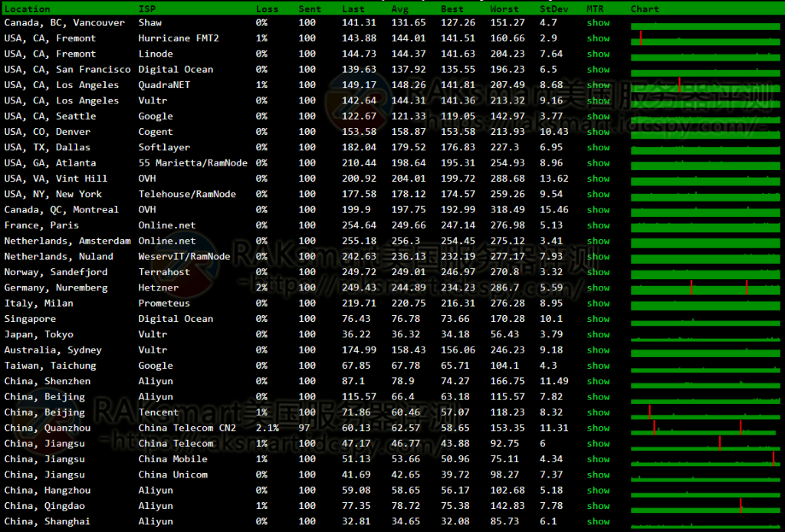Click show for New York Telehouse/RamNode
The height and width of the screenshot is (532, 785).
(x=598, y=194)
